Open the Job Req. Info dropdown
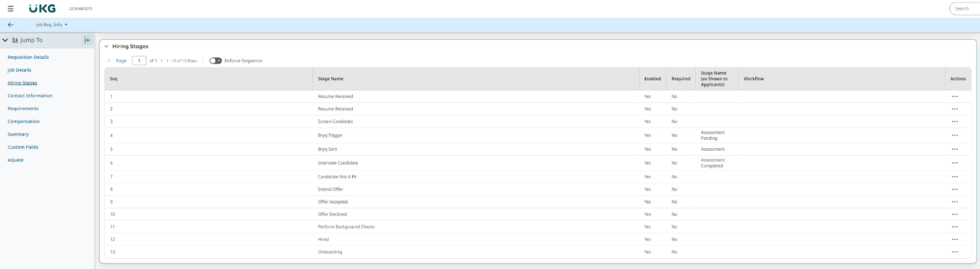 tap(51, 25)
